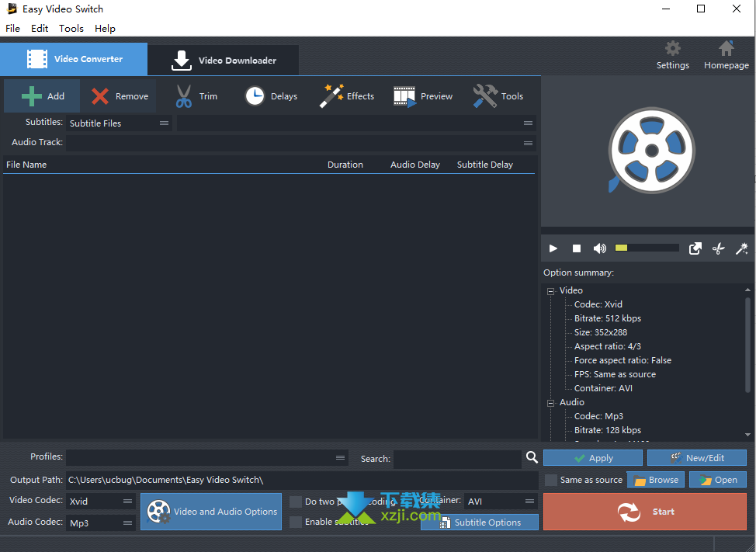This screenshot has height=552, width=756.
Task: Toggle the Same as source checkbox
Action: [550, 480]
